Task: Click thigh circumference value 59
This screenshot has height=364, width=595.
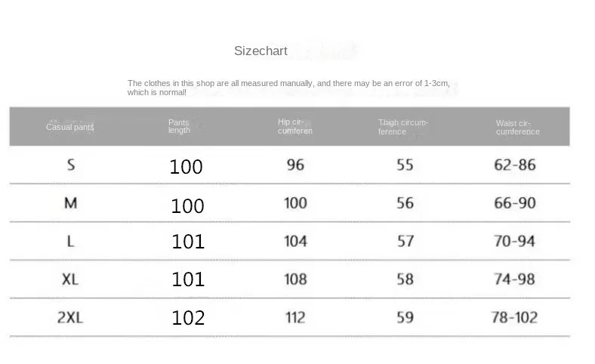Action: (405, 317)
